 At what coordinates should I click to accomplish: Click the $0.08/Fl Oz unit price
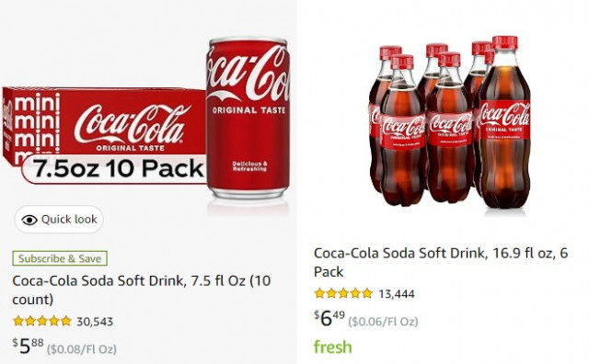(82, 349)
